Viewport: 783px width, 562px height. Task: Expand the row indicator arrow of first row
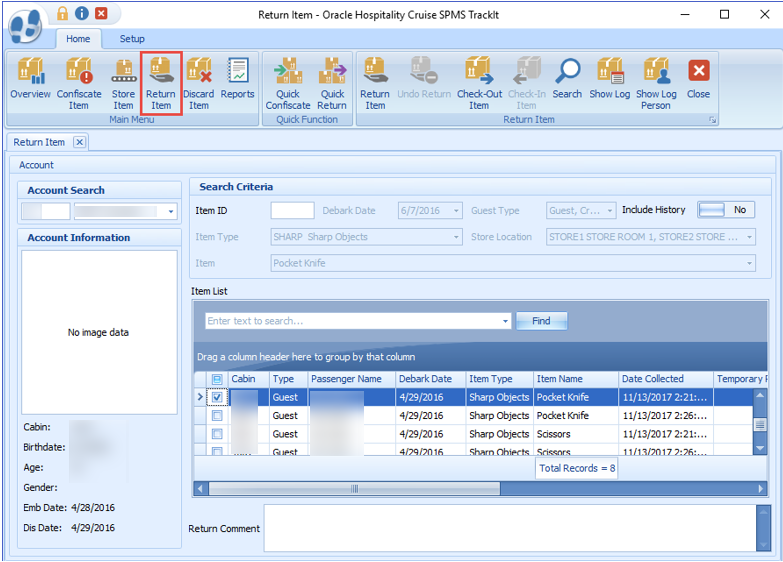click(200, 397)
